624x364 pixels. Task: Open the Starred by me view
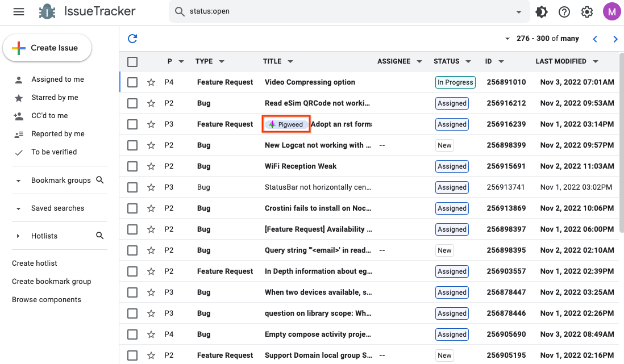55,98
